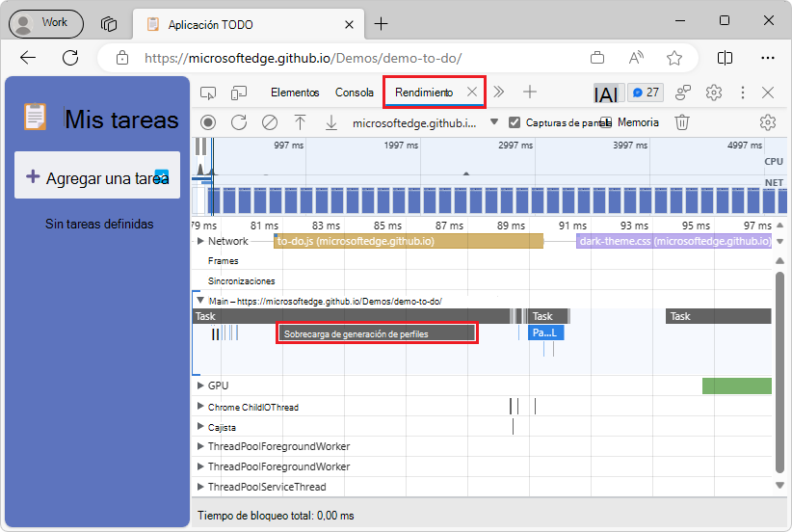Screen dimensions: 792x532
Task: Switch to the Elementos tab
Action: point(295,93)
